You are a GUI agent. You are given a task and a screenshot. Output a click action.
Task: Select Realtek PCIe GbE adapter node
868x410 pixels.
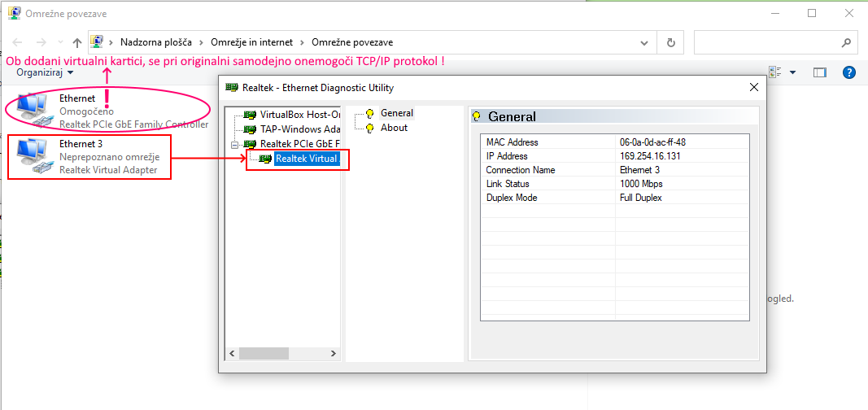pos(299,144)
